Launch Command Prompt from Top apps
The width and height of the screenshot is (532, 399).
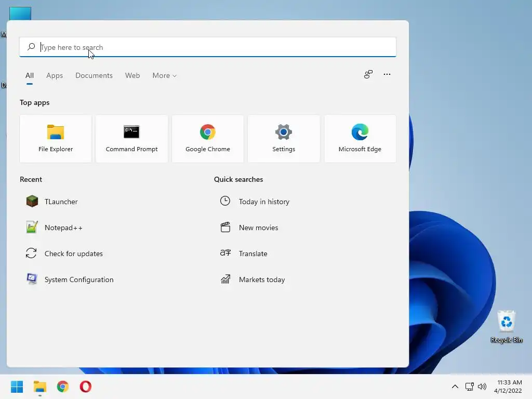pyautogui.click(x=131, y=138)
